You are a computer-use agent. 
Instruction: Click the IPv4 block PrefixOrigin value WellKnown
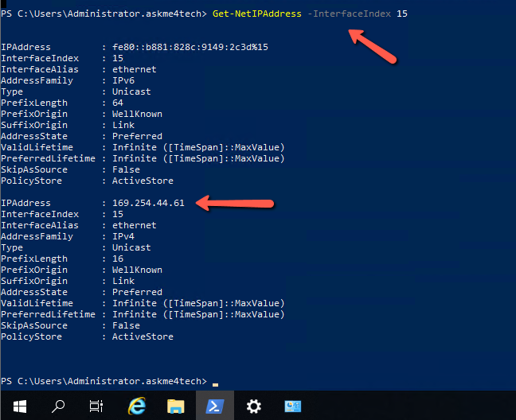click(x=137, y=270)
